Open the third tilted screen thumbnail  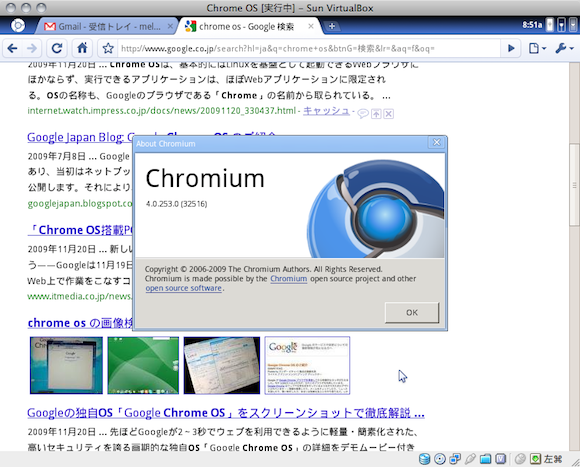point(222,365)
